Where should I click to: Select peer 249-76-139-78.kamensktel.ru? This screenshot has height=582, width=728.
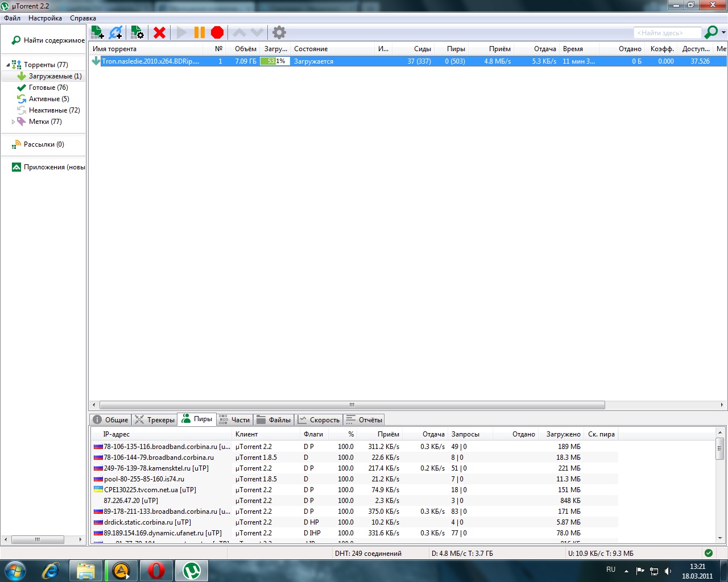(x=354, y=468)
